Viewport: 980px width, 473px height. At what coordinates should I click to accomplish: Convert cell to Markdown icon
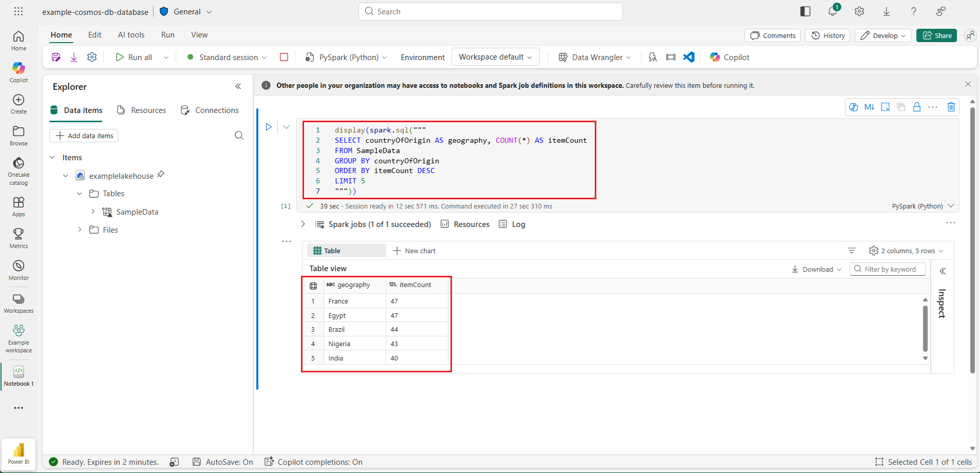pos(869,107)
